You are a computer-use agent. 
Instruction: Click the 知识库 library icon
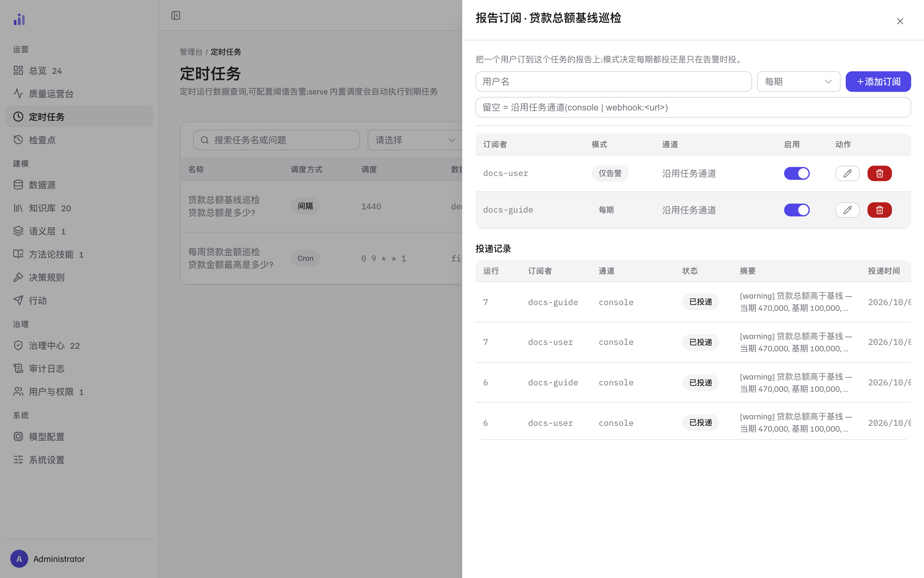coord(18,208)
